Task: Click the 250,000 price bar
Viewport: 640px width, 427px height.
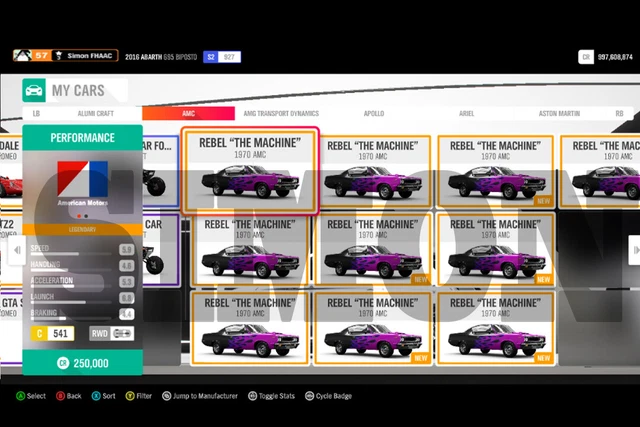Action: [x=82, y=363]
